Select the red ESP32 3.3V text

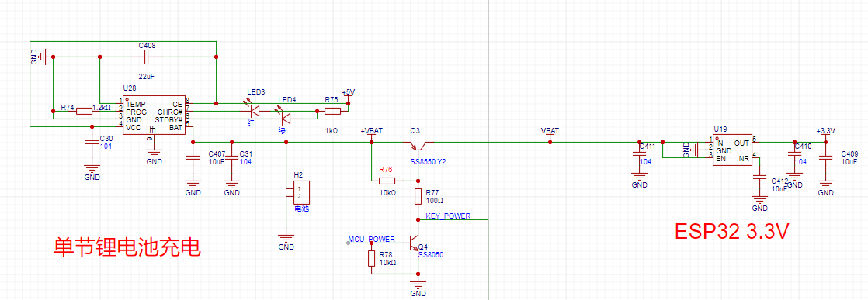click(731, 232)
